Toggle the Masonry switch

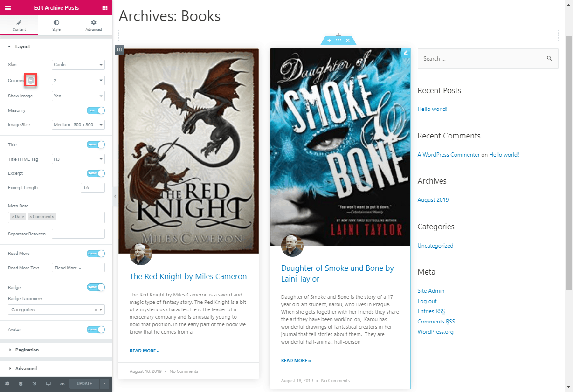[x=96, y=110]
